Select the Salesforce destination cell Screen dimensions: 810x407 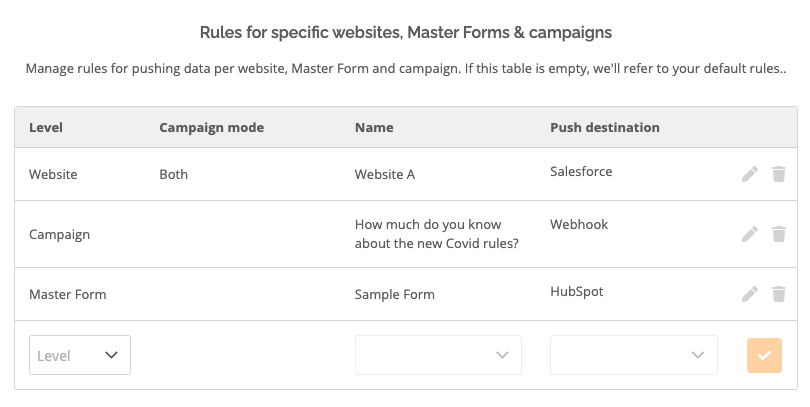click(x=581, y=171)
